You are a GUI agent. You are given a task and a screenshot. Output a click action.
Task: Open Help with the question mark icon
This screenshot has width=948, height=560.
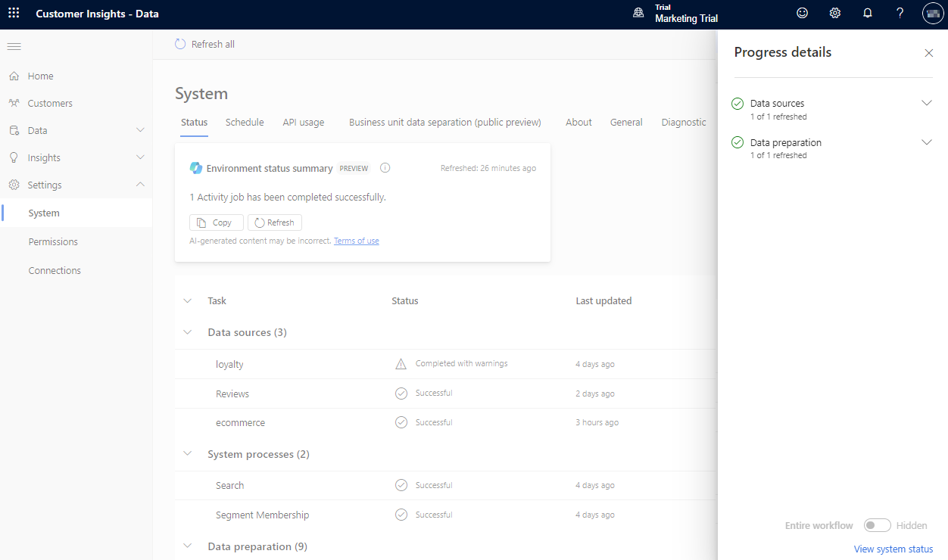click(x=900, y=13)
